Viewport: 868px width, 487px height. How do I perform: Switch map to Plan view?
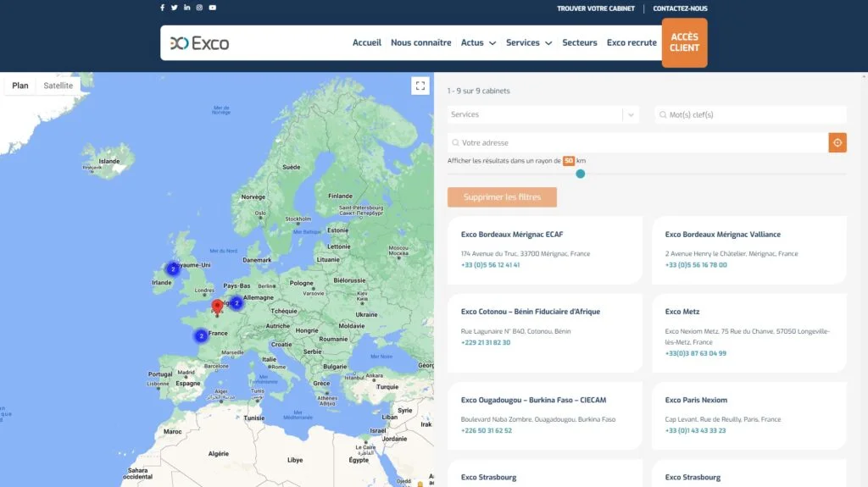[20, 86]
